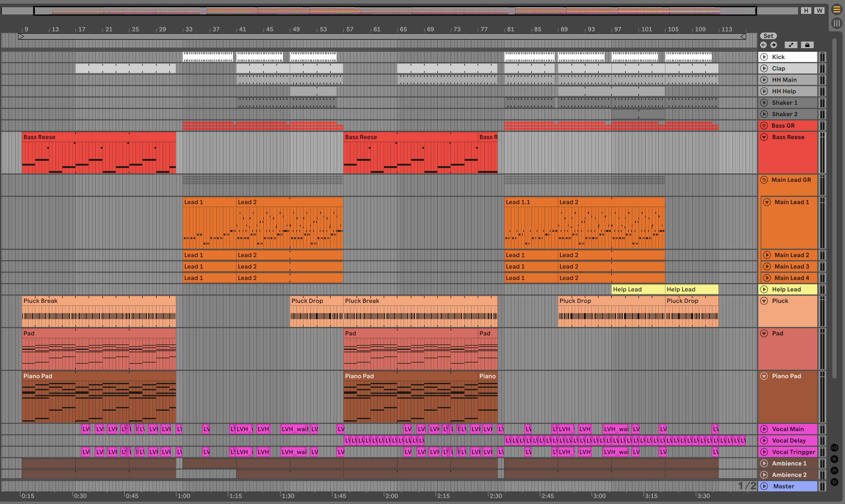845x504 pixels.
Task: Jump to previous locator with the left arrow
Action: pos(763,45)
